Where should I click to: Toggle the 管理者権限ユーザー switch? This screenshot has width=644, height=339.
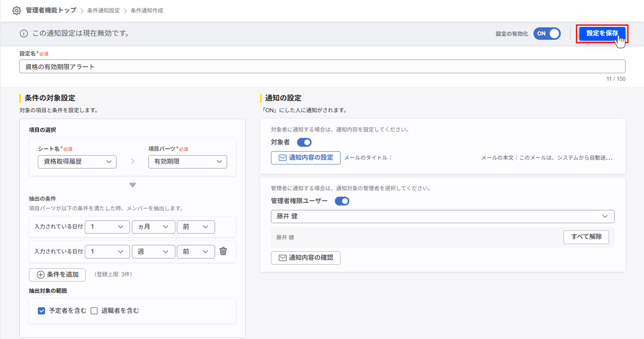[342, 201]
